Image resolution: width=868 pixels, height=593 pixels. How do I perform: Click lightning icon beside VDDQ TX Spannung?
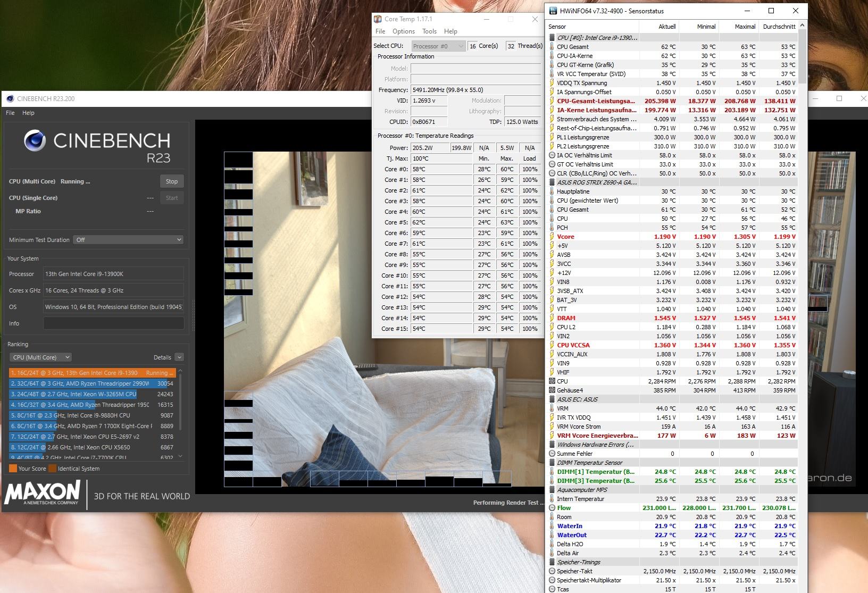click(552, 83)
